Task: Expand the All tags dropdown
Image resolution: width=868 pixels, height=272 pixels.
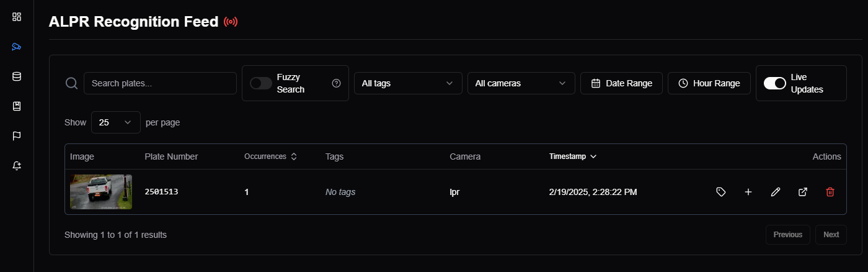Action: click(x=408, y=83)
